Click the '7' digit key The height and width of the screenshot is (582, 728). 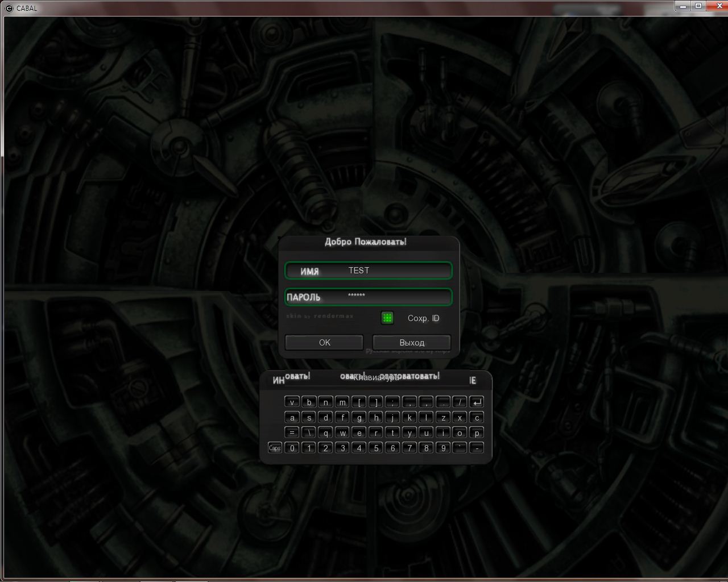[x=409, y=448]
